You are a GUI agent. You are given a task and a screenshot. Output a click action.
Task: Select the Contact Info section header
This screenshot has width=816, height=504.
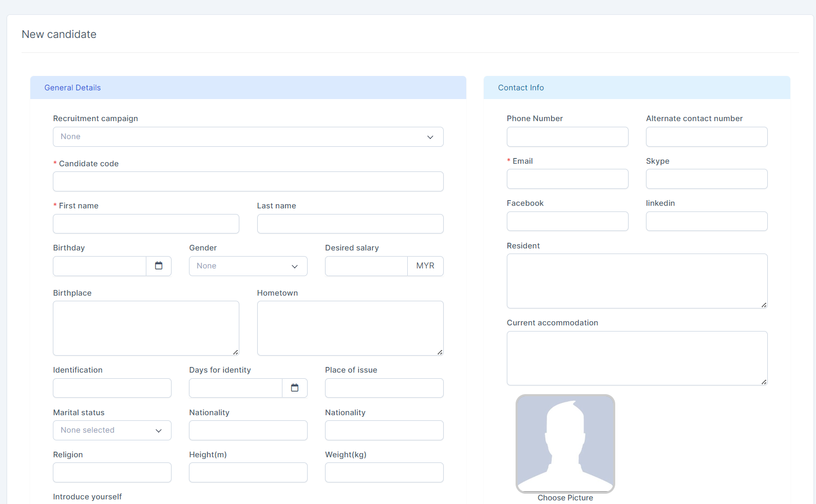521,88
